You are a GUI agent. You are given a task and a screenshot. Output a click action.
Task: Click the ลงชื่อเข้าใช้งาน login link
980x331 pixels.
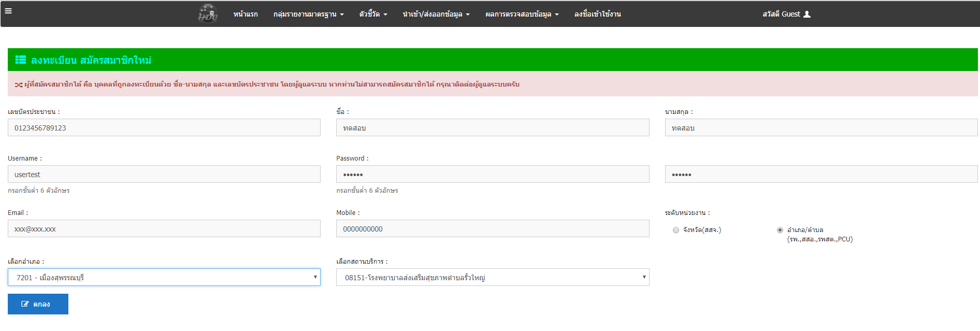[x=597, y=15]
